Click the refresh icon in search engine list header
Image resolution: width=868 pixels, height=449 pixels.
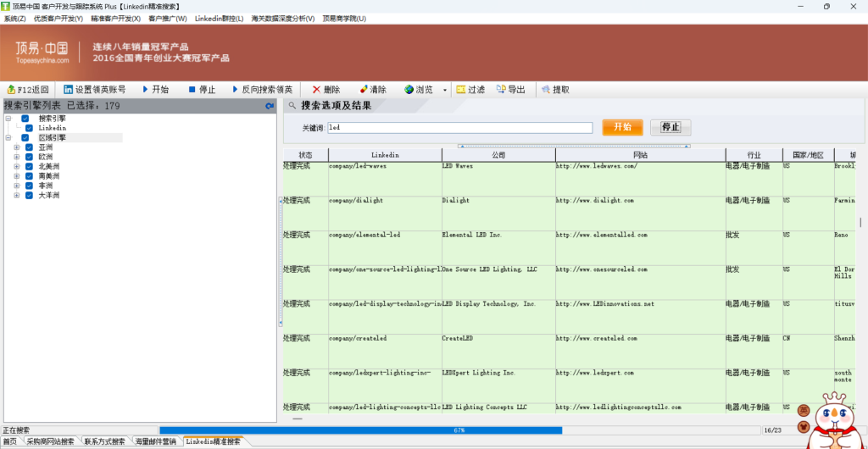coord(270,106)
